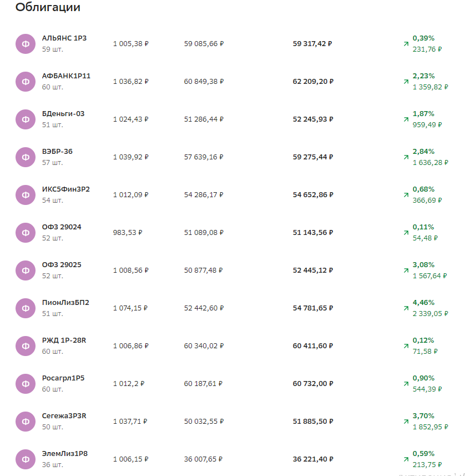Viewport: 465px width, 476px height.
Task: Click the 983,53 ₽ price of ОФЗ 29024
Action: click(x=127, y=232)
